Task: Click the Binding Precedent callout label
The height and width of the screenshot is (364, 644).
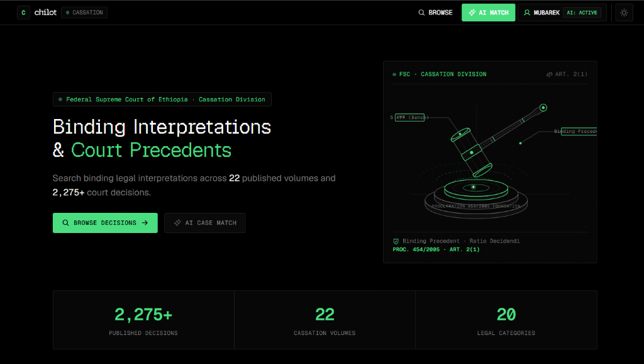Action: 579,131
